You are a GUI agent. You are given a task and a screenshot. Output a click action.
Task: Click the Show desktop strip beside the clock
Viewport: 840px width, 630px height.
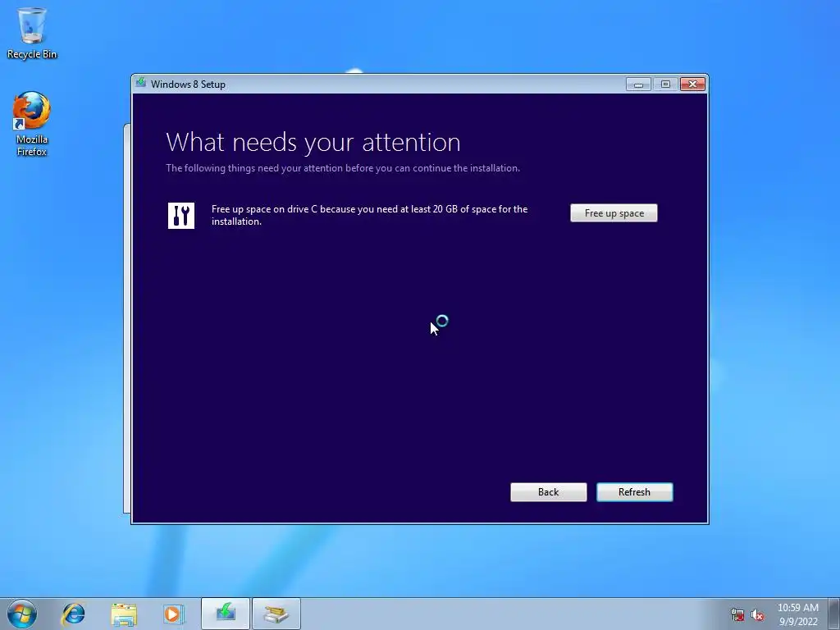pos(834,614)
